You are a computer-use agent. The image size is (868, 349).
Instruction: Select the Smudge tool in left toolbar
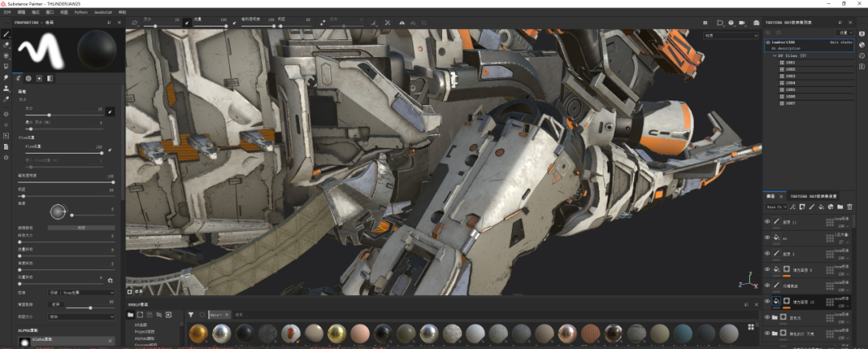click(x=6, y=77)
